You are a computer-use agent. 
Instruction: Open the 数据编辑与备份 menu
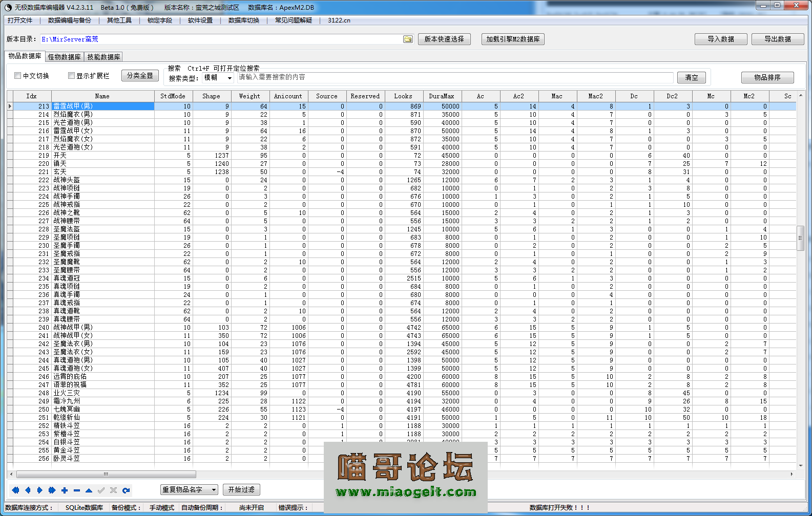[x=69, y=20]
